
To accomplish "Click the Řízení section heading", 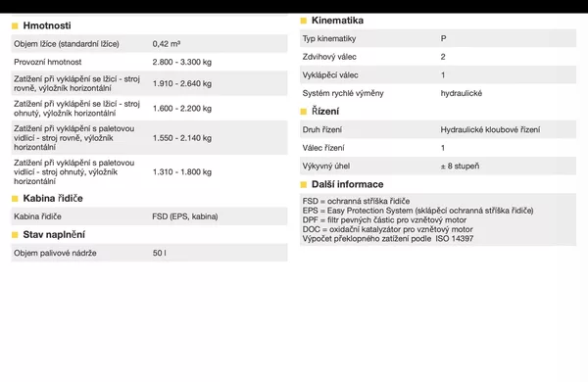I will pos(324,112).
